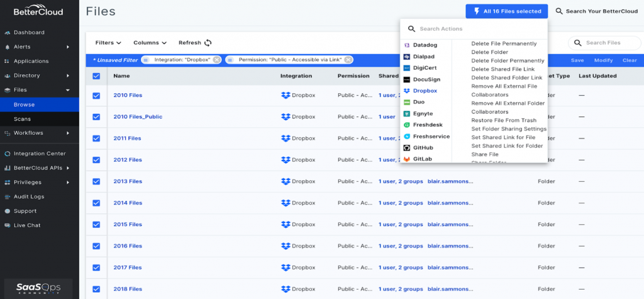The height and width of the screenshot is (299, 644).
Task: Open Audit Logs from the sidebar
Action: click(28, 196)
